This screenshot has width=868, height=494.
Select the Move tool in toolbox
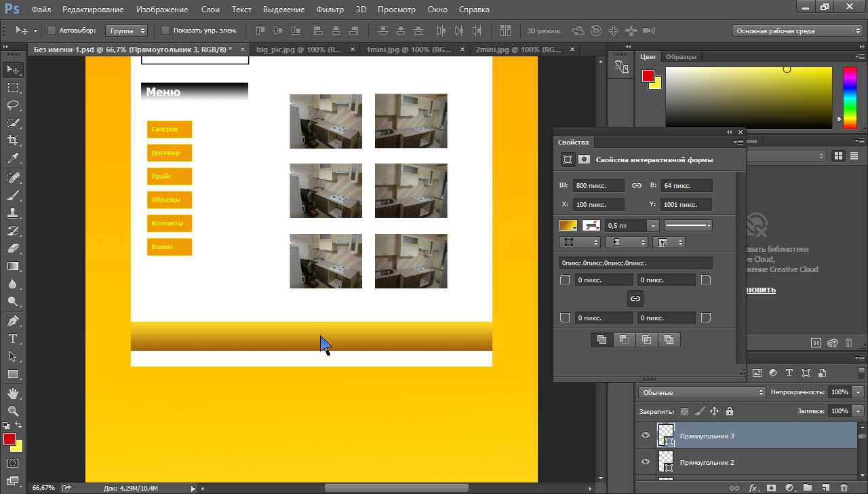13,70
